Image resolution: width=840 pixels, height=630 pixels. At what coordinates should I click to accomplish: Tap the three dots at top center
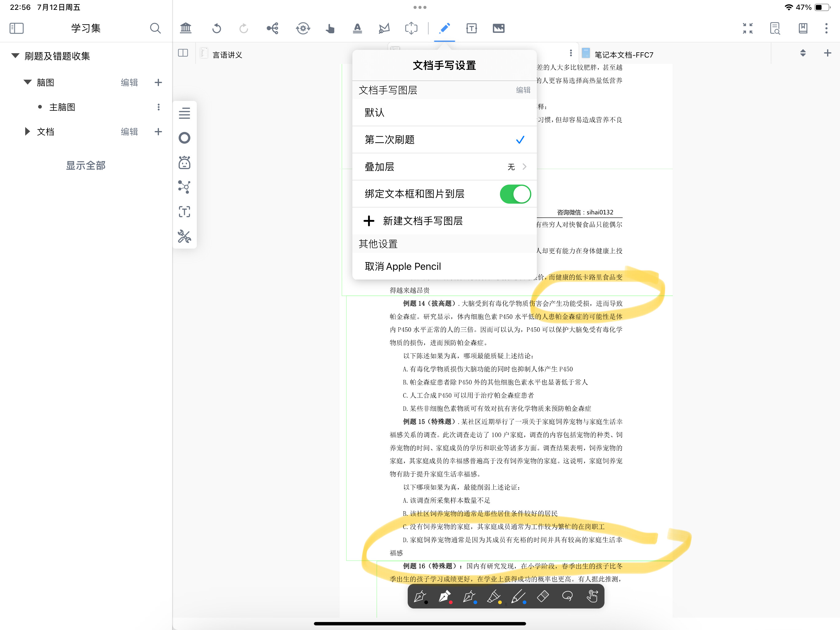click(420, 7)
